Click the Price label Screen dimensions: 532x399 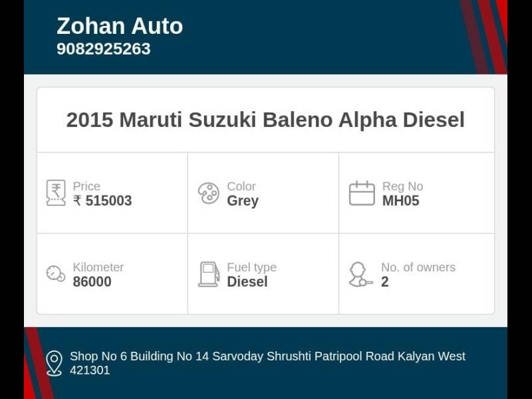coord(86,186)
